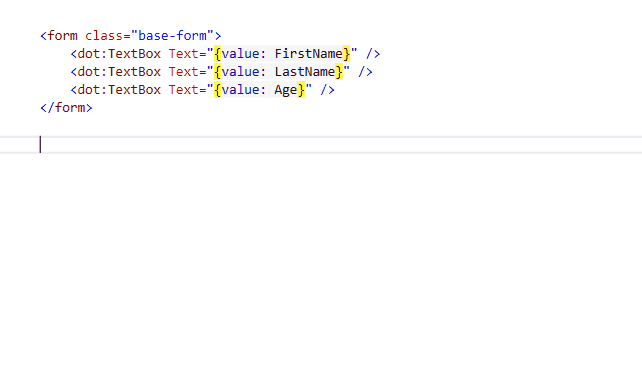Click dot:TextBox on the LastName line
Image resolution: width=642 pixels, height=372 pixels.
click(119, 72)
